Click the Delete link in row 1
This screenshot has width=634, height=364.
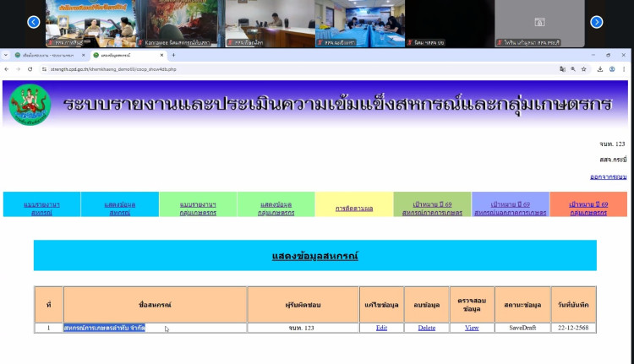tap(427, 328)
